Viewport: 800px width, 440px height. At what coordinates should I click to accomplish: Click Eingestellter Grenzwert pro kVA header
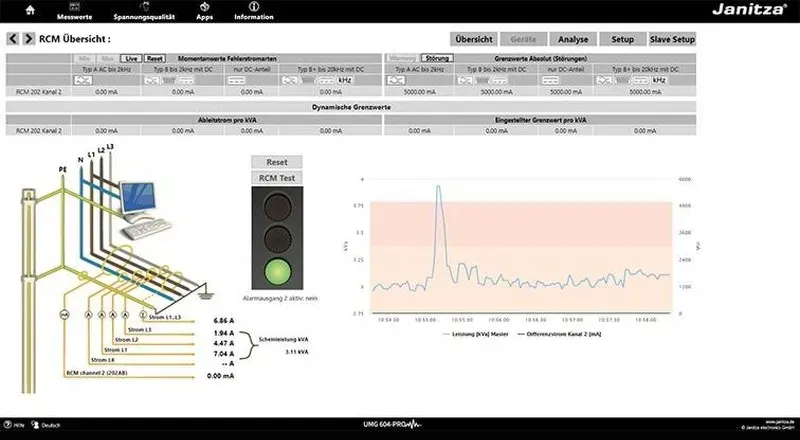[x=540, y=120]
